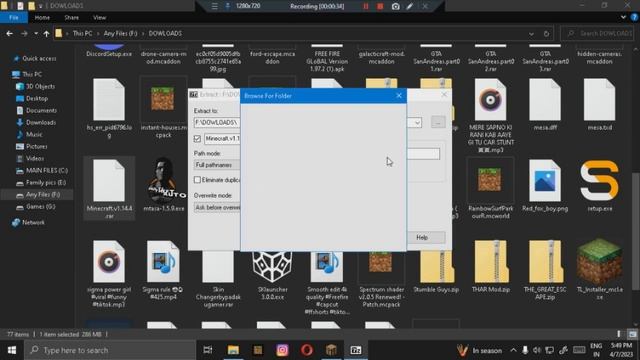
Task: Open Instagram from the taskbar
Action: coord(282,350)
